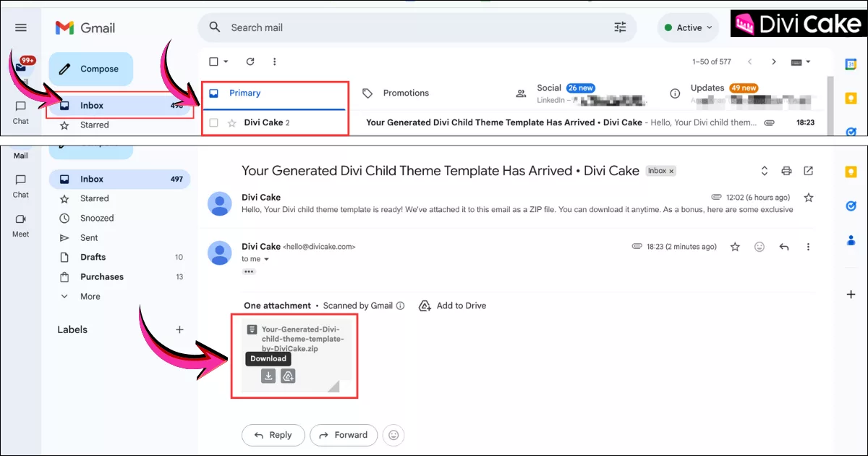The image size is (868, 456).
Task: Go to older messages arrow
Action: [774, 62]
